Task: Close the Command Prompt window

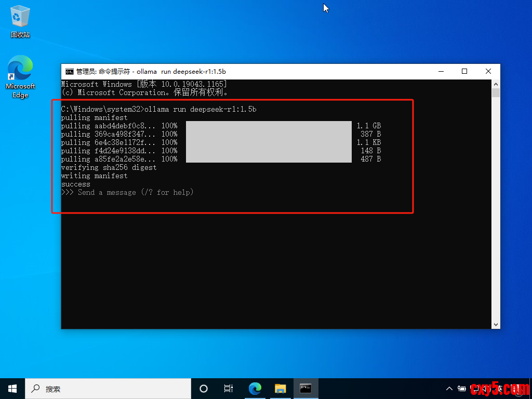Action: coord(488,72)
